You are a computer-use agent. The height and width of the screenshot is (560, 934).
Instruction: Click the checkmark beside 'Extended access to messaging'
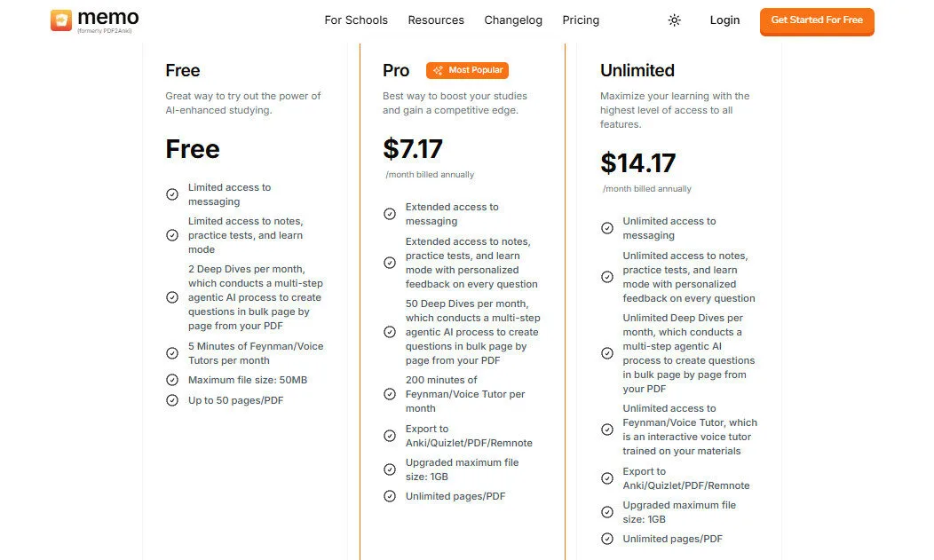point(390,214)
